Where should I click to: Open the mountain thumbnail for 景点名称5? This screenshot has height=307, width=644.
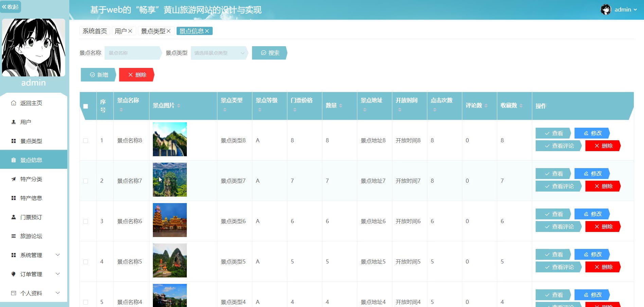[x=170, y=260]
